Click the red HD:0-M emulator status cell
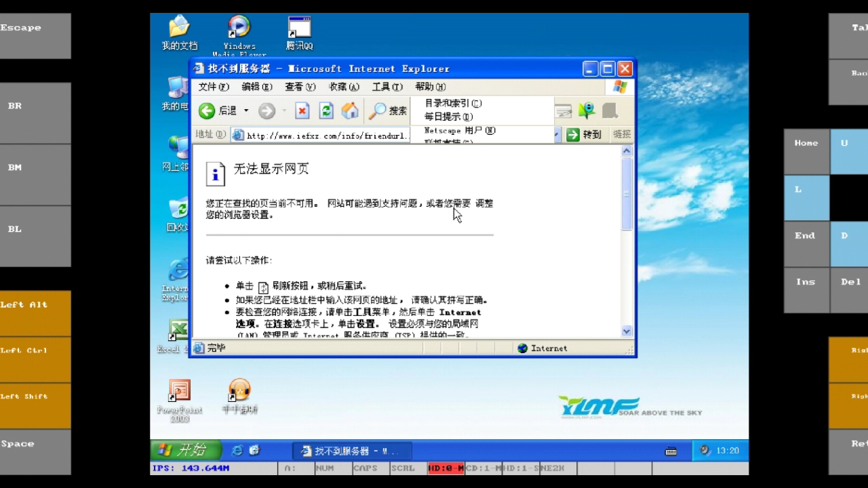Screen dimensions: 868x488 (x=446, y=468)
